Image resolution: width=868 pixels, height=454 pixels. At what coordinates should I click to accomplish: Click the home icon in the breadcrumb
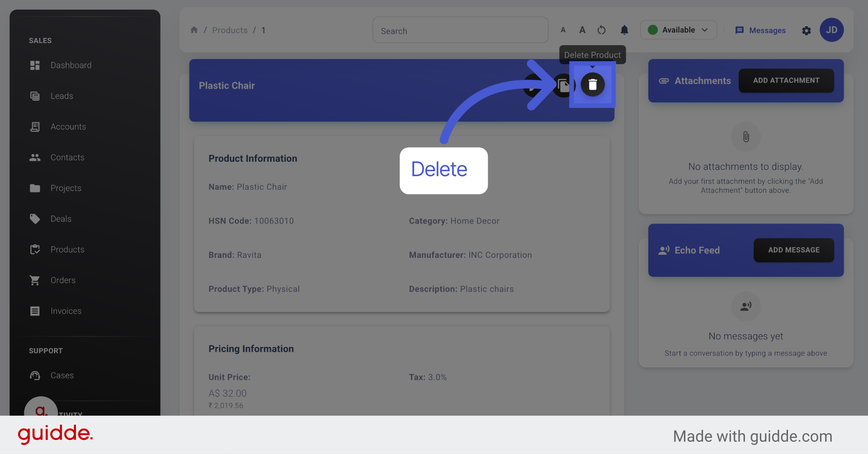pos(194,30)
